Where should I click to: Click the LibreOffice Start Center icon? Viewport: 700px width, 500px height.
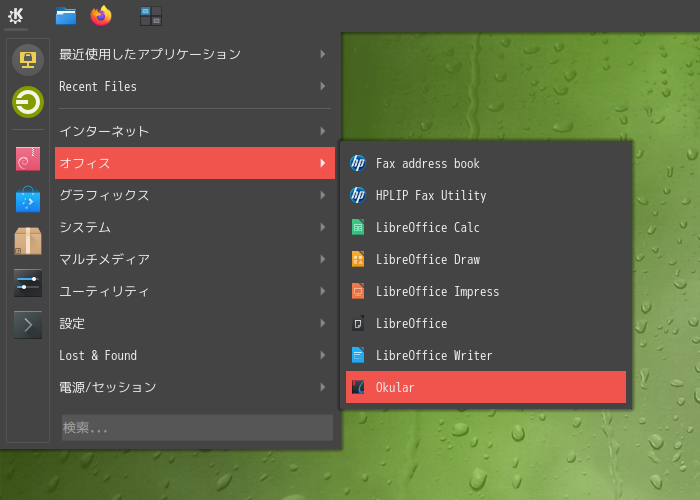(x=358, y=323)
